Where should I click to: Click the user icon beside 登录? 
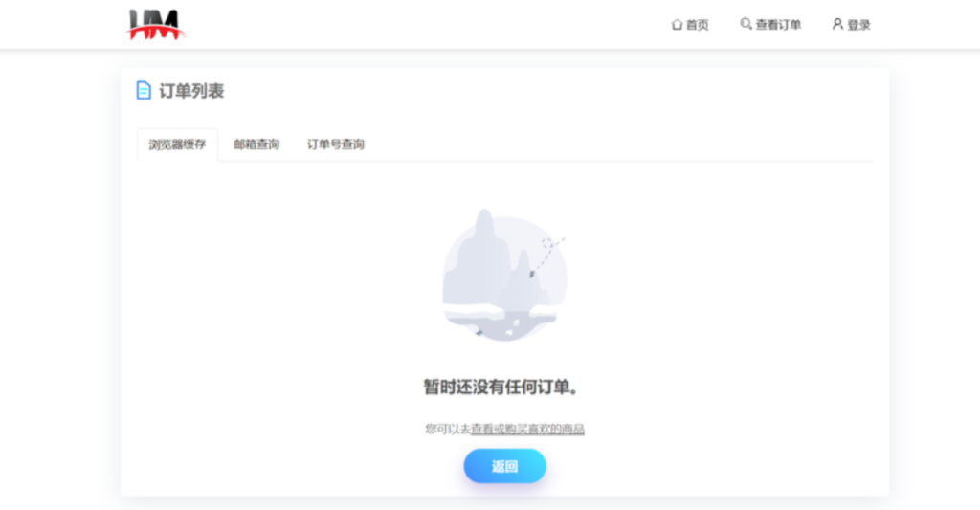tap(837, 24)
